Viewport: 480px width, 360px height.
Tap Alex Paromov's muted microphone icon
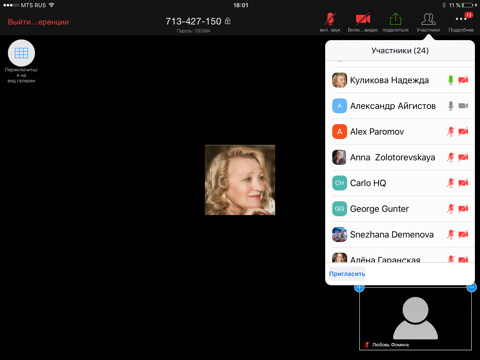451,132
